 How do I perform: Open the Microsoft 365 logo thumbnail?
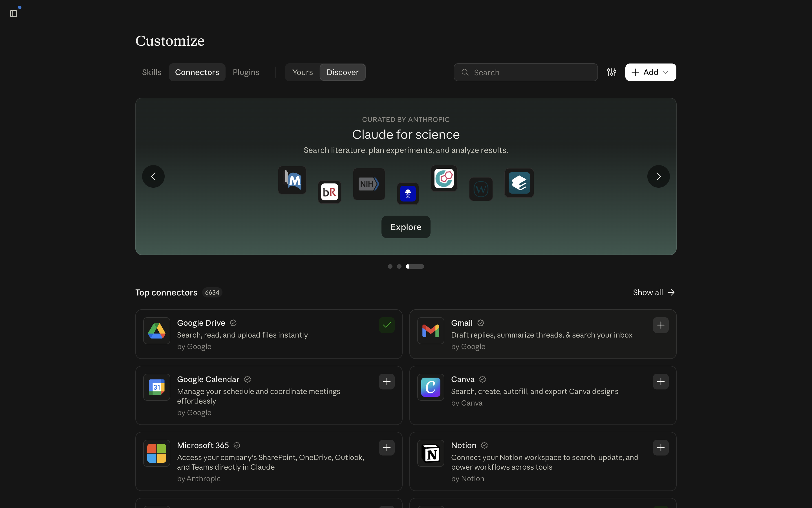(157, 453)
